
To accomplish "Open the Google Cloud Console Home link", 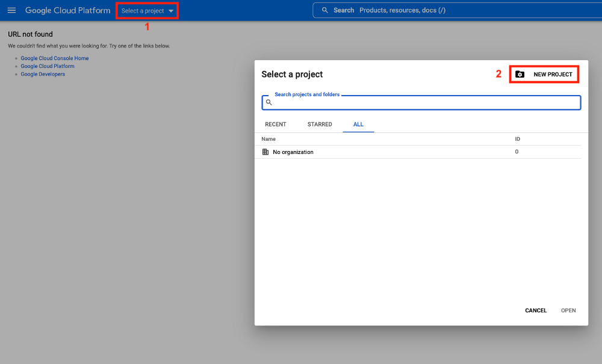I will [x=55, y=58].
